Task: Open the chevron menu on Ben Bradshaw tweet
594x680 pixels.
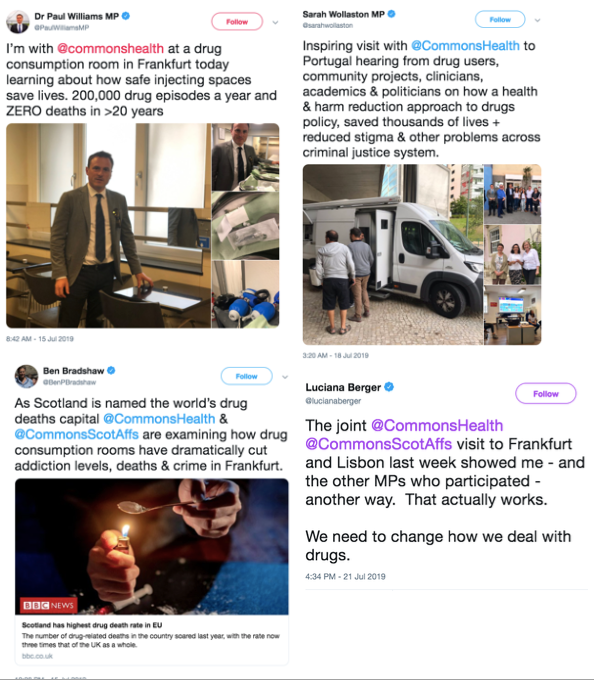Action: (285, 377)
